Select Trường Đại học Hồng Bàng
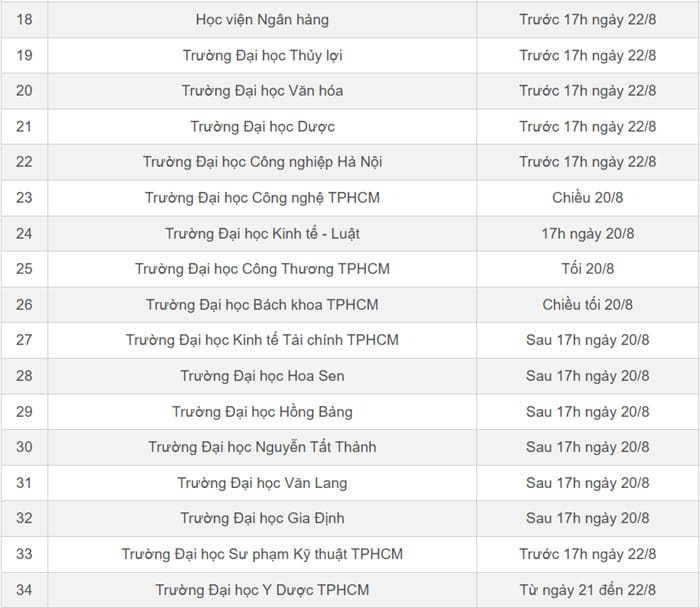The image size is (700, 608). pos(262,412)
